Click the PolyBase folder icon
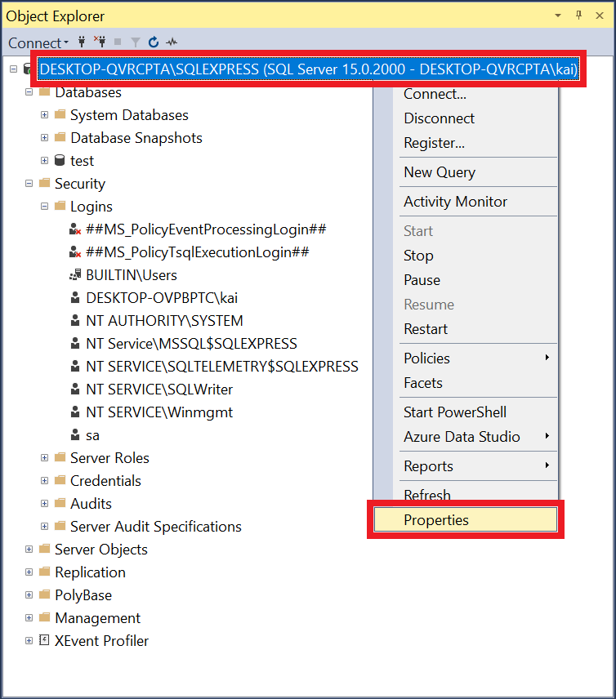 [x=45, y=594]
